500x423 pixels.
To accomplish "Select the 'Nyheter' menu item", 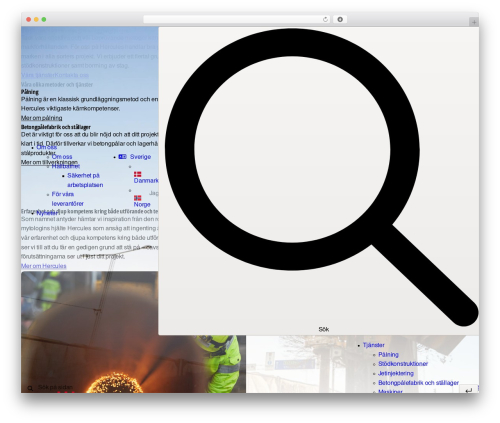I will click(46, 213).
